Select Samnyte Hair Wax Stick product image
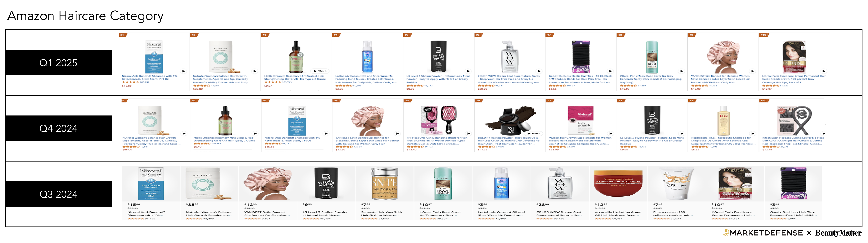 coord(385,184)
